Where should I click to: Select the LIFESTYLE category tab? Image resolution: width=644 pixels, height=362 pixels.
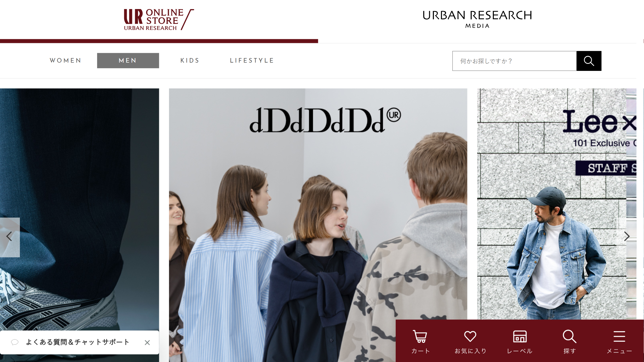pyautogui.click(x=252, y=61)
